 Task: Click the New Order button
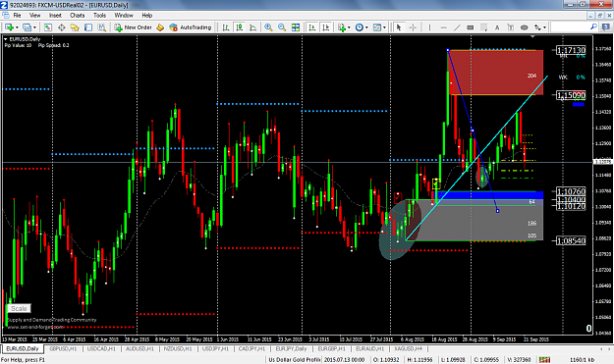pyautogui.click(x=134, y=27)
